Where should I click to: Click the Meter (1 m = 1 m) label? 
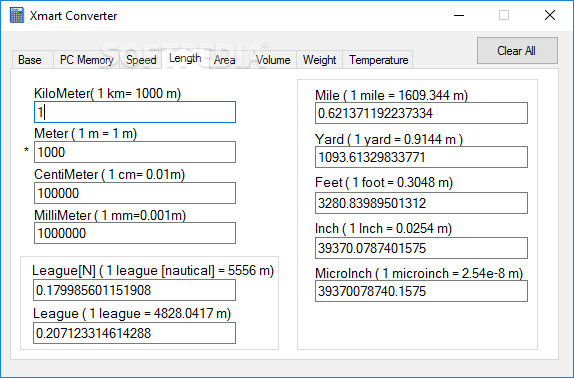point(86,134)
